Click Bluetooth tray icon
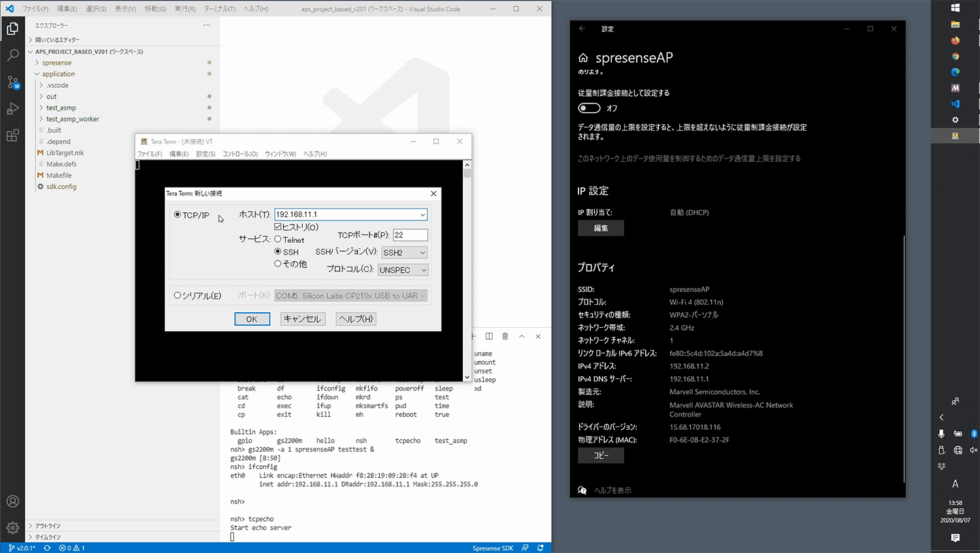The height and width of the screenshot is (553, 980). [974, 433]
